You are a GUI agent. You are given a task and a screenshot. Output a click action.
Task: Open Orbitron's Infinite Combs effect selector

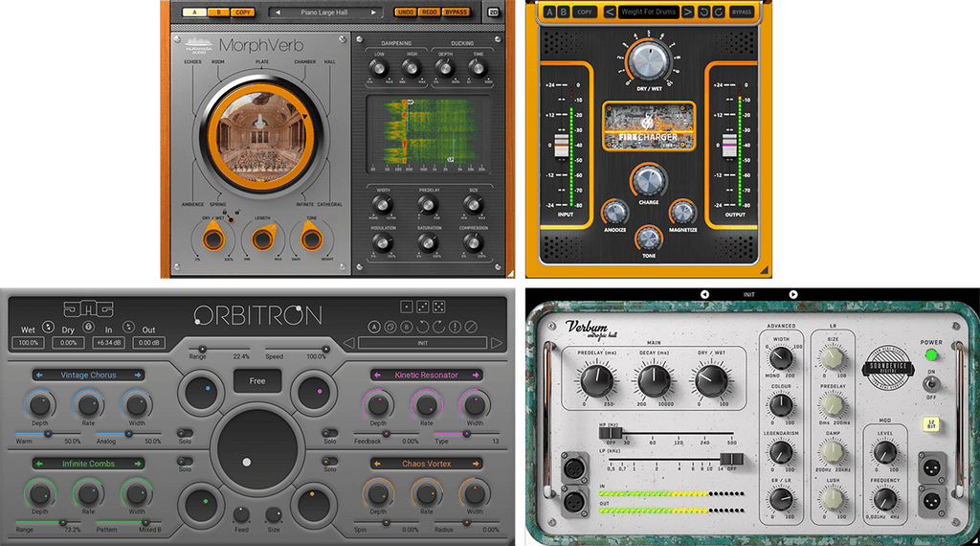click(88, 464)
